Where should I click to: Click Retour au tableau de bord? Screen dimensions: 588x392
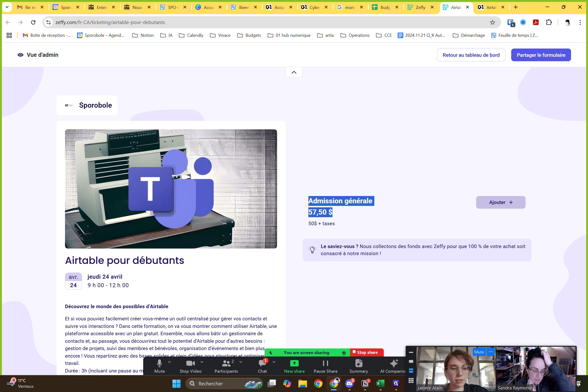(471, 55)
